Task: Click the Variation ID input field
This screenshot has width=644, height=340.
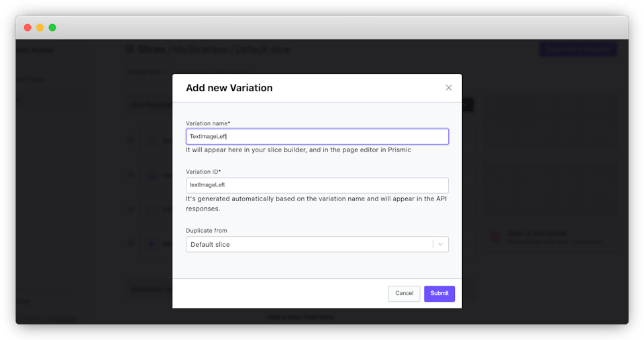Action: [317, 185]
